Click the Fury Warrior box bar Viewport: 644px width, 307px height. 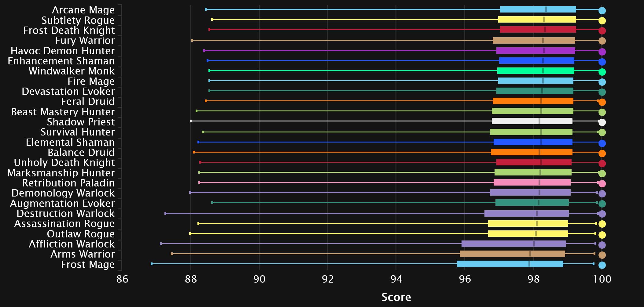(x=534, y=40)
